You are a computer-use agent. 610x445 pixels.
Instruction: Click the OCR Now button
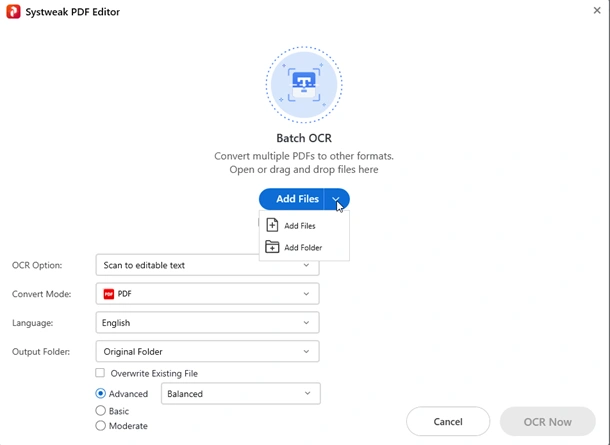[x=548, y=422]
